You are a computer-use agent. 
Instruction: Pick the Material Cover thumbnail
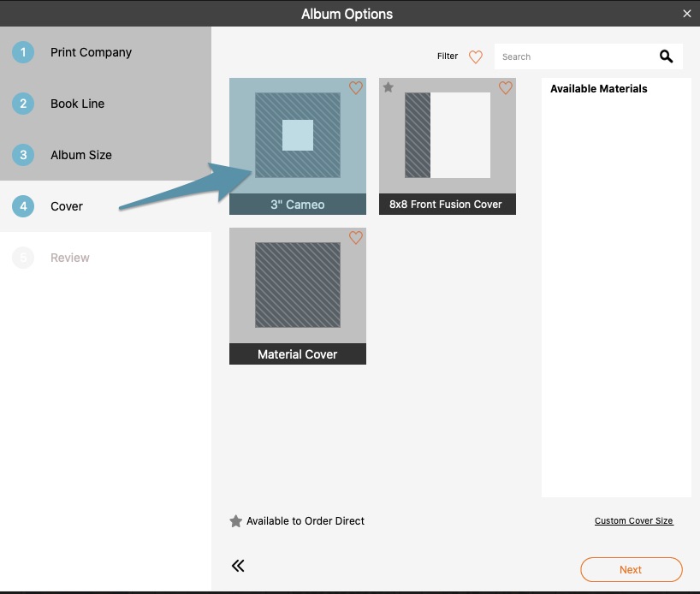298,296
